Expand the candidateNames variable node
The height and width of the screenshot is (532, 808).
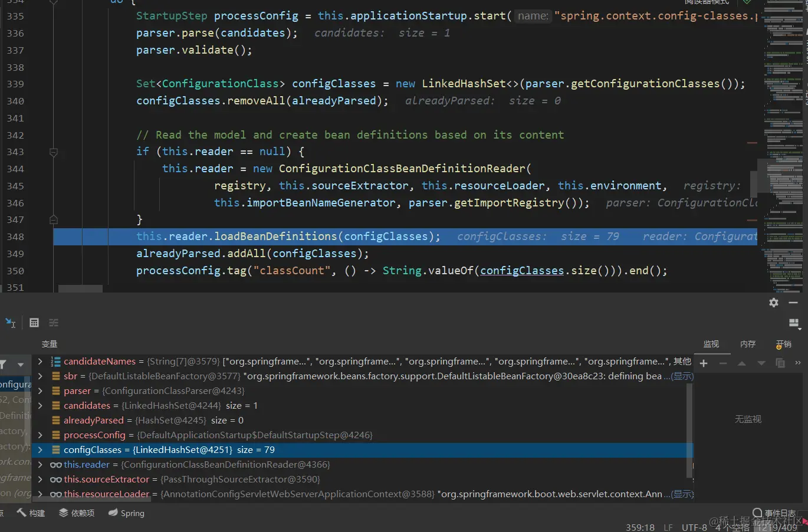point(40,362)
